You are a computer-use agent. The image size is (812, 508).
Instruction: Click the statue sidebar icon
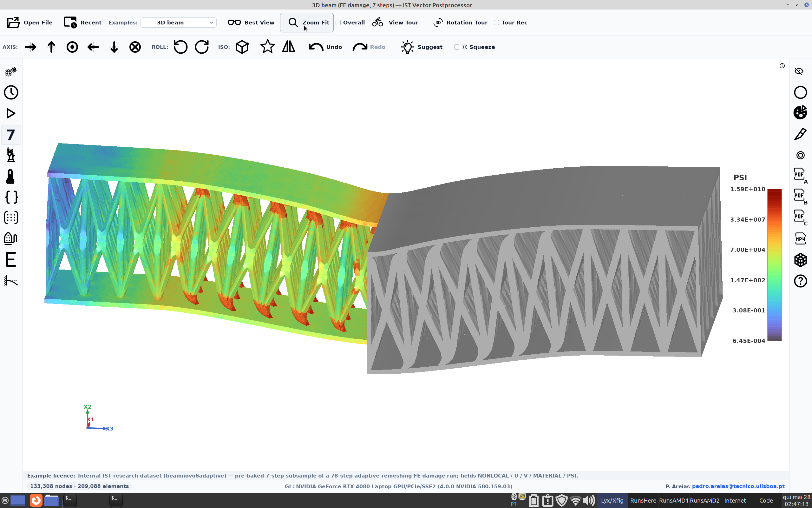point(11,155)
